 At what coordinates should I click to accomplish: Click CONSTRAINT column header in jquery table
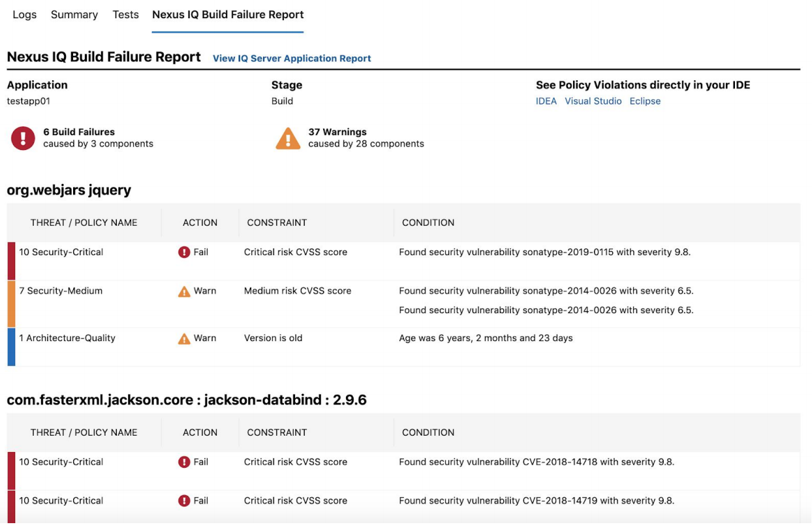pos(277,222)
